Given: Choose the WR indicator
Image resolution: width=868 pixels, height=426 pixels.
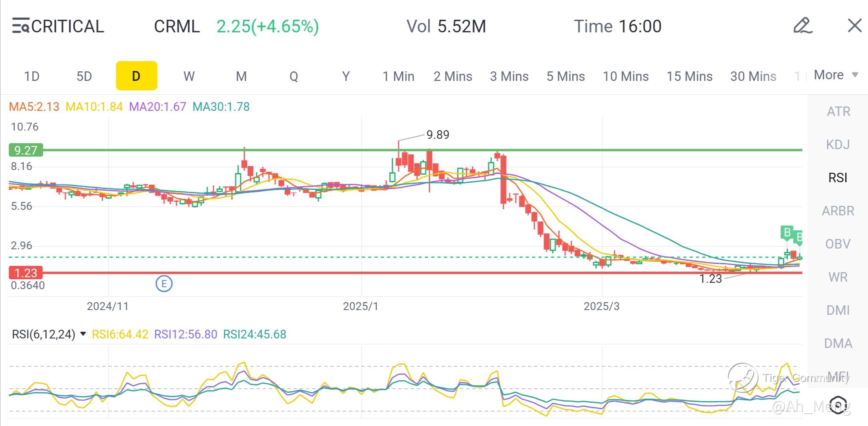Looking at the screenshot, I should coord(838,277).
